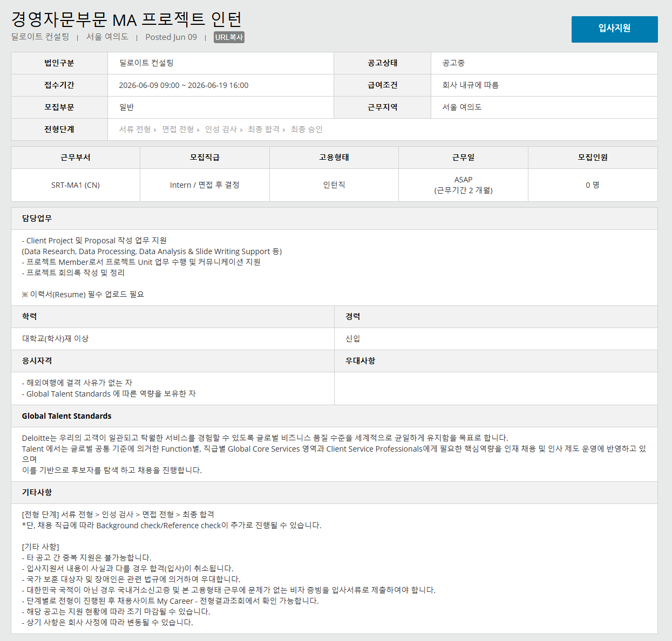Click the Client Project 및 Proposal 작성 line

pyautogui.click(x=94, y=241)
